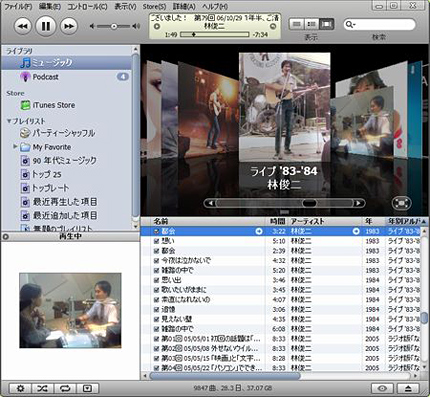The height and width of the screenshot is (397, 430).
Task: Open the トップ 25 smart playlist
Action: 66,174
